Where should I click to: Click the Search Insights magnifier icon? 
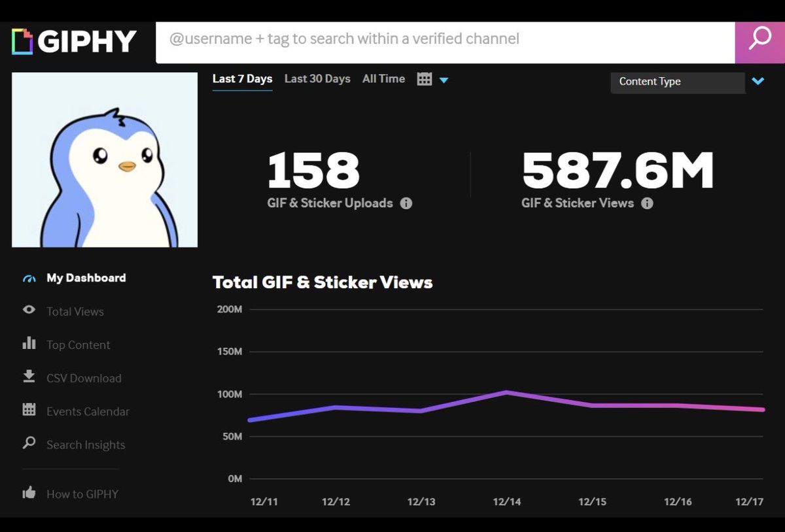29,443
